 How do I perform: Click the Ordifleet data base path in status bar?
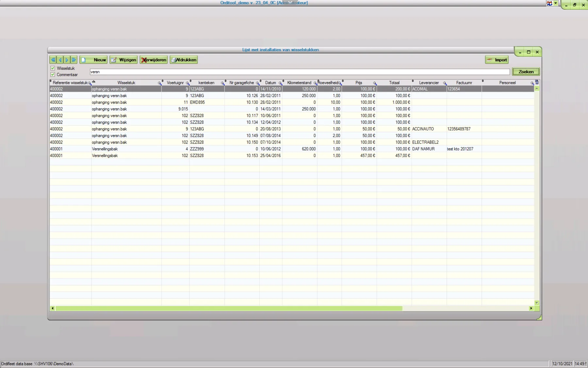point(37,364)
